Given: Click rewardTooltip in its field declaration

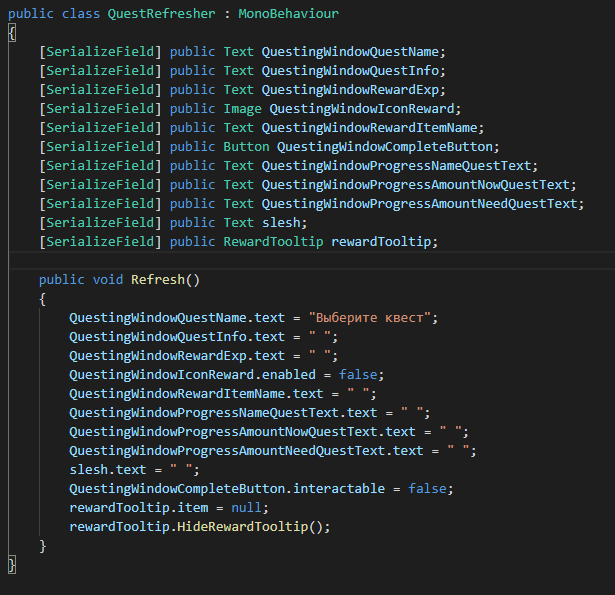Looking at the screenshot, I should [x=381, y=242].
